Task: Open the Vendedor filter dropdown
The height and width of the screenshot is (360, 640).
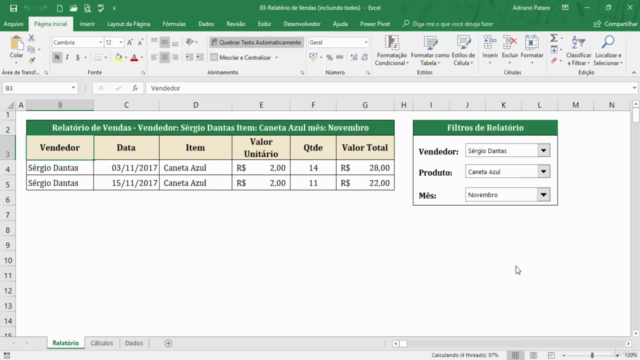Action: (x=543, y=151)
